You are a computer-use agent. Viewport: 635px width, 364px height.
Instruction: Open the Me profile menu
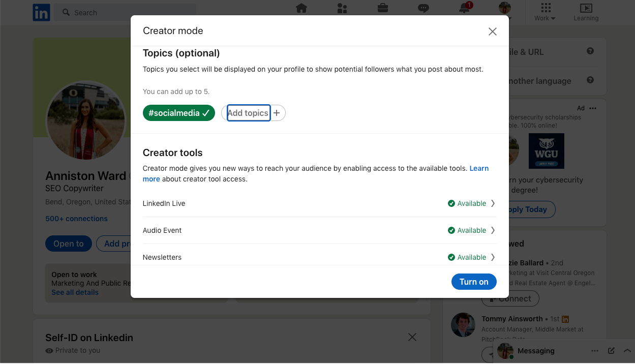coord(504,9)
